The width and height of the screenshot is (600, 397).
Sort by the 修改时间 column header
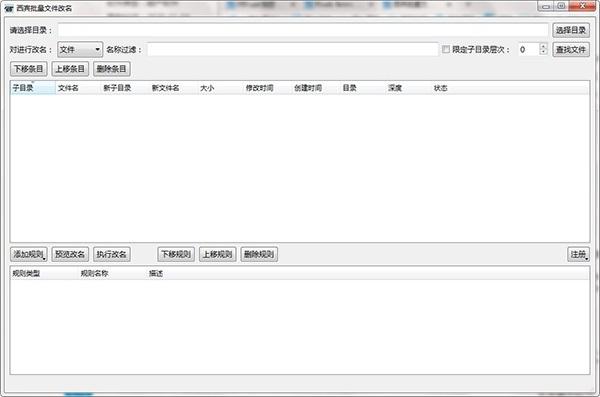coord(267,88)
